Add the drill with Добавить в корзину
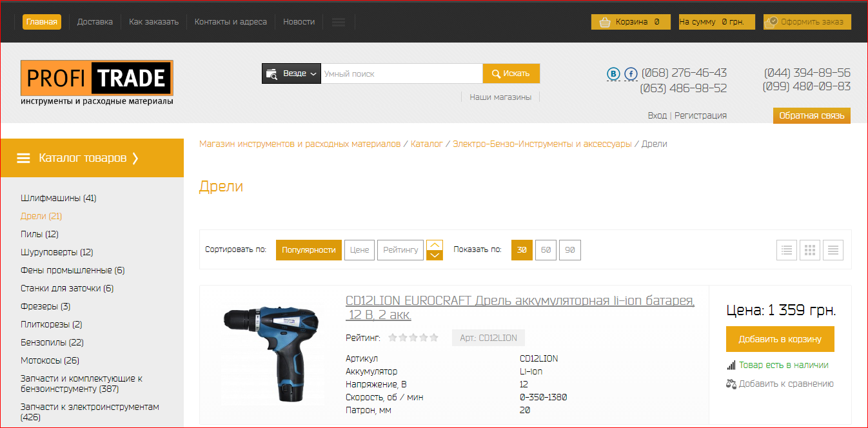The width and height of the screenshot is (868, 428). pyautogui.click(x=780, y=339)
